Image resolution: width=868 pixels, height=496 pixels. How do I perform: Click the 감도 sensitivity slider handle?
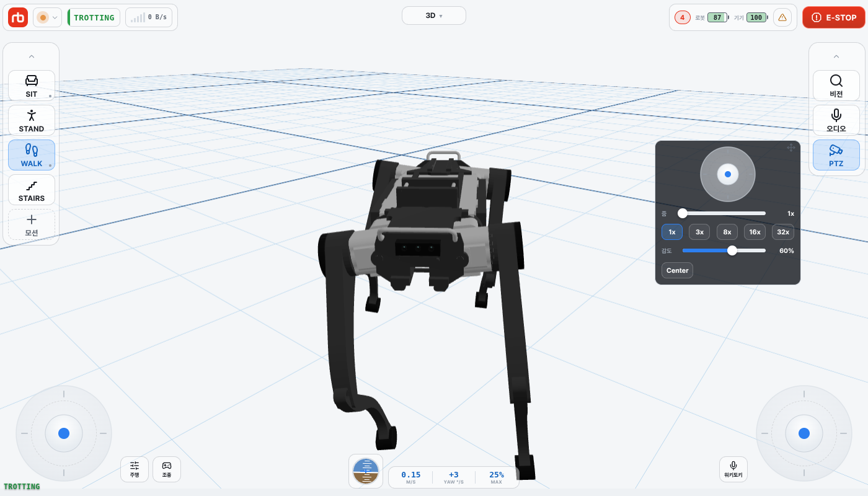click(x=732, y=250)
